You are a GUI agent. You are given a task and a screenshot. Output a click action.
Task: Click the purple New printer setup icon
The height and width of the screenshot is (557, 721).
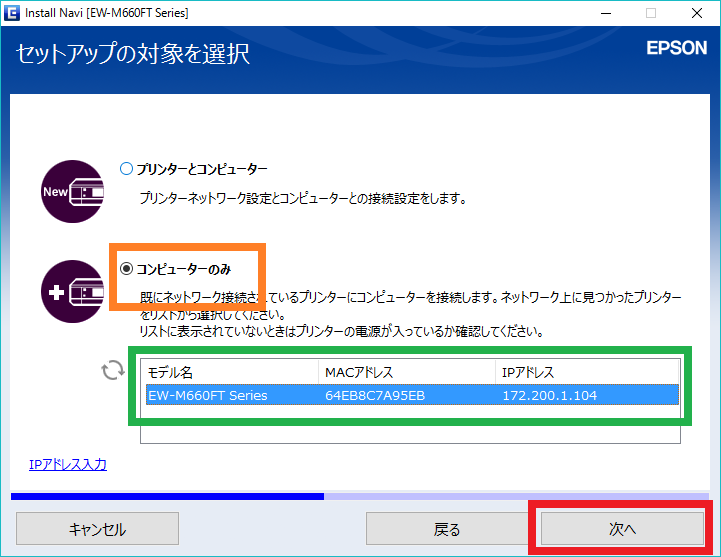[x=71, y=190]
